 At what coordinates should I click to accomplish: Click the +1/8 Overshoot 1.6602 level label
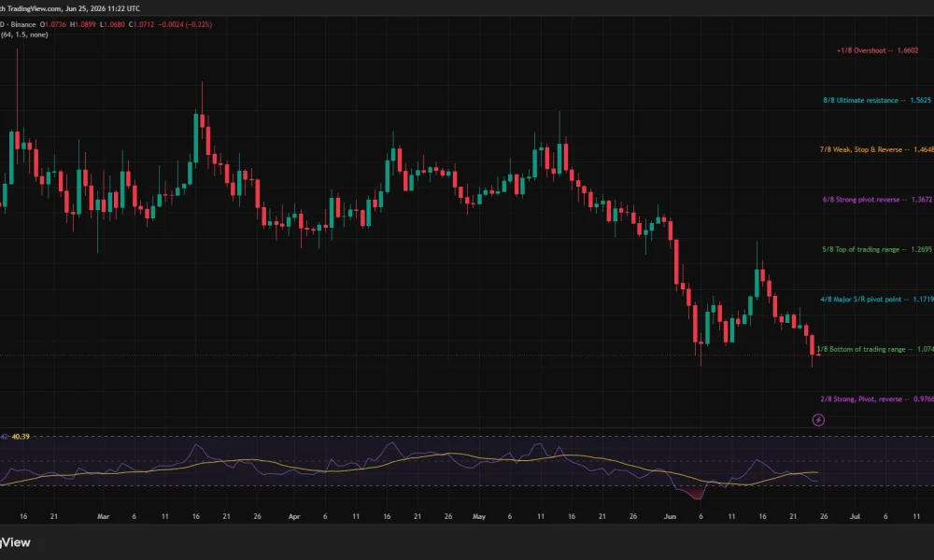(877, 50)
